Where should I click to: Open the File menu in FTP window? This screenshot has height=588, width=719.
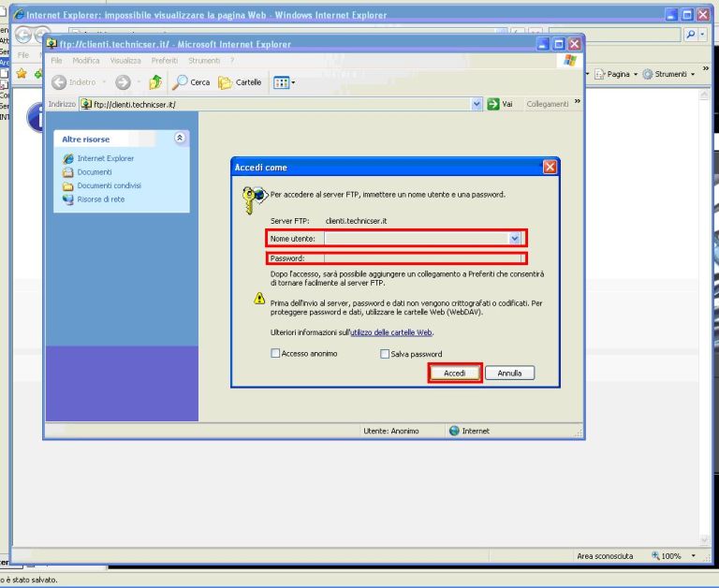pos(56,61)
